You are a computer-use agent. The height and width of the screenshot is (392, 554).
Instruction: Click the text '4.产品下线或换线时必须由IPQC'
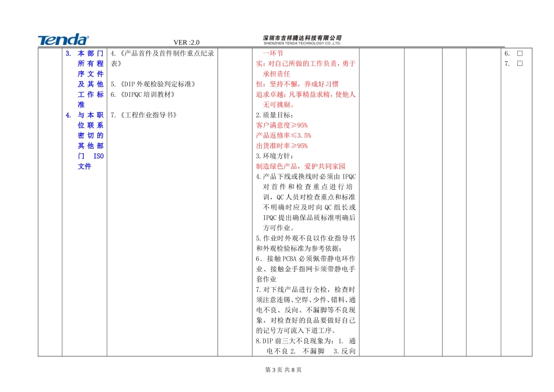point(306,176)
